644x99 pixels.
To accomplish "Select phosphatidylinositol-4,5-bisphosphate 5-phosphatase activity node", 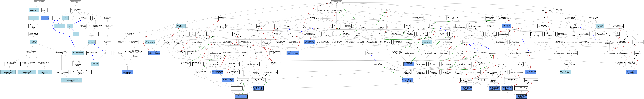I will point(71,80).
